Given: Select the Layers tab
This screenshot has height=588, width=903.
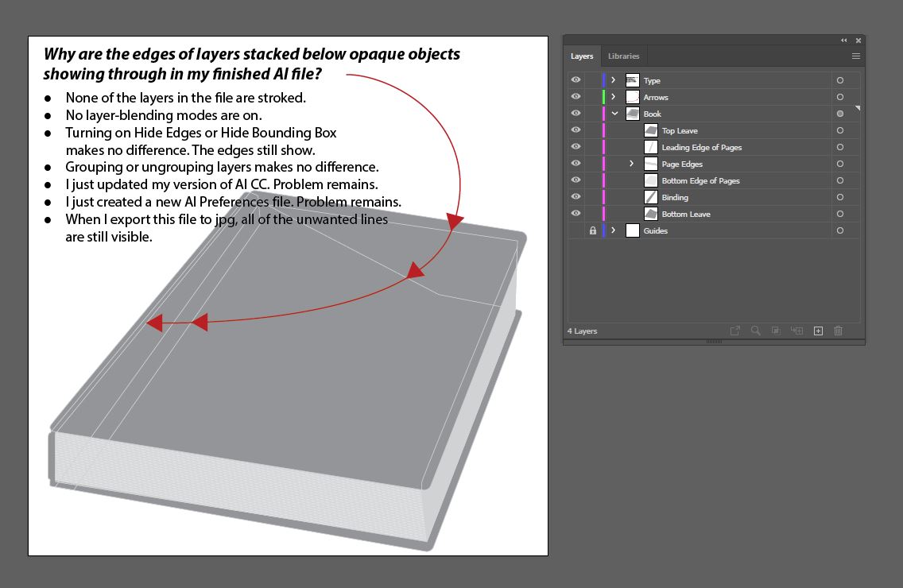Looking at the screenshot, I should (581, 56).
